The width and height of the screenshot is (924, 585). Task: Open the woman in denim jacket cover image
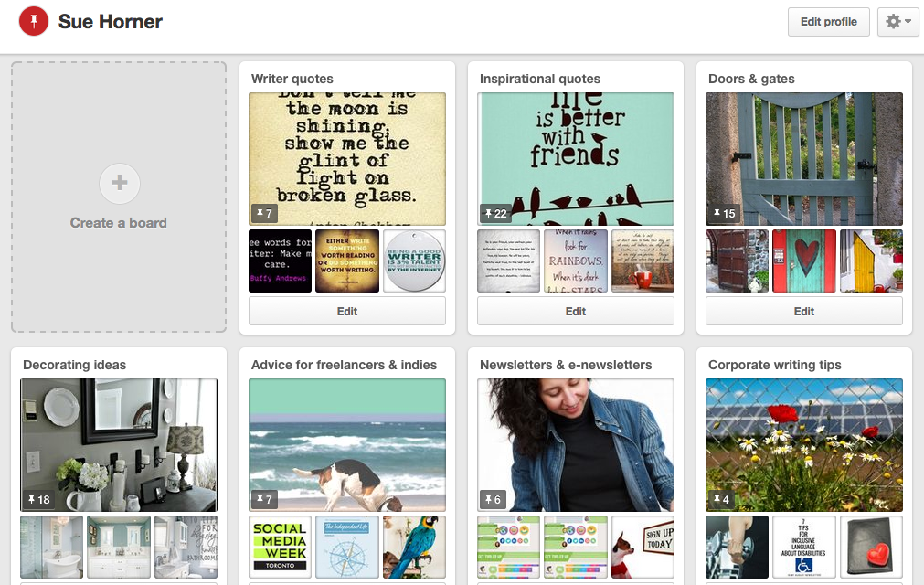(576, 445)
